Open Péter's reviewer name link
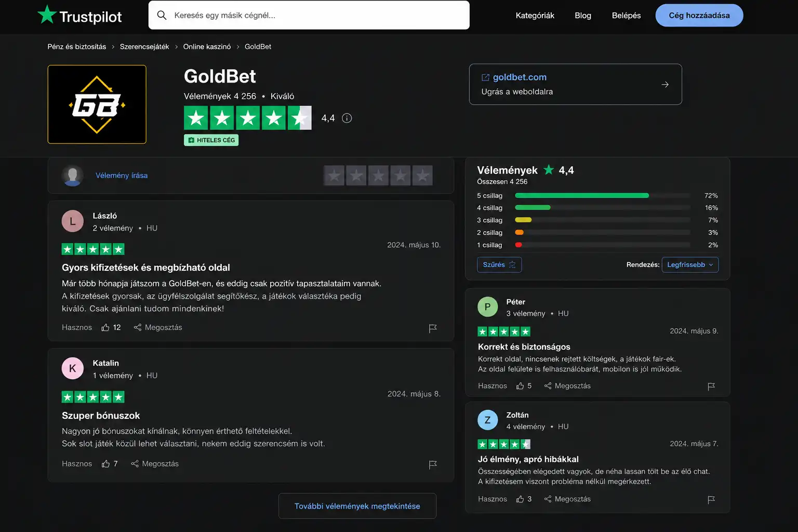Image resolution: width=798 pixels, height=532 pixels. coord(516,302)
